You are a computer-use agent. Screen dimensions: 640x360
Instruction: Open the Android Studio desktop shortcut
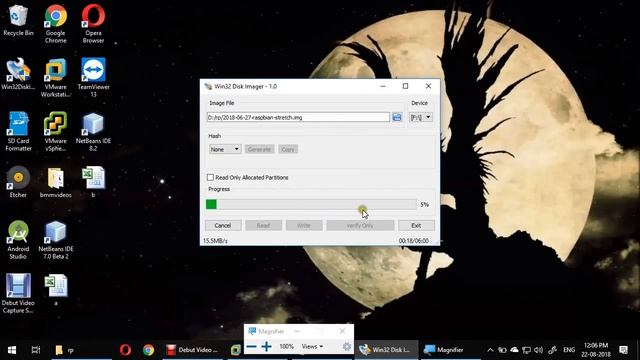click(x=18, y=240)
